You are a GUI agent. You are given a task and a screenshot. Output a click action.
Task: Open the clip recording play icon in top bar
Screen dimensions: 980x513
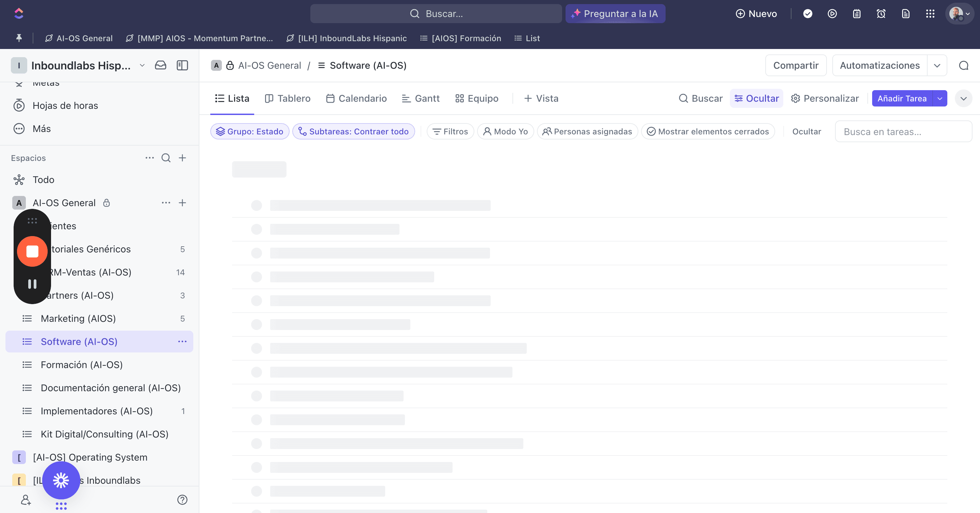832,14
